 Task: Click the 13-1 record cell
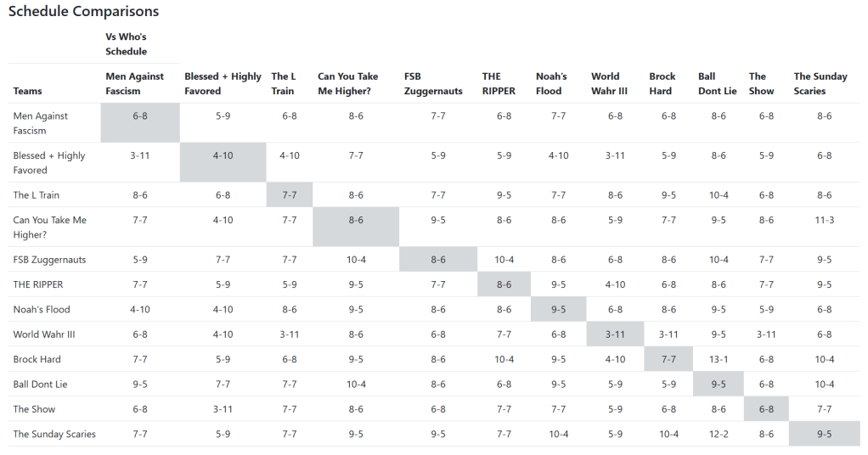719,359
